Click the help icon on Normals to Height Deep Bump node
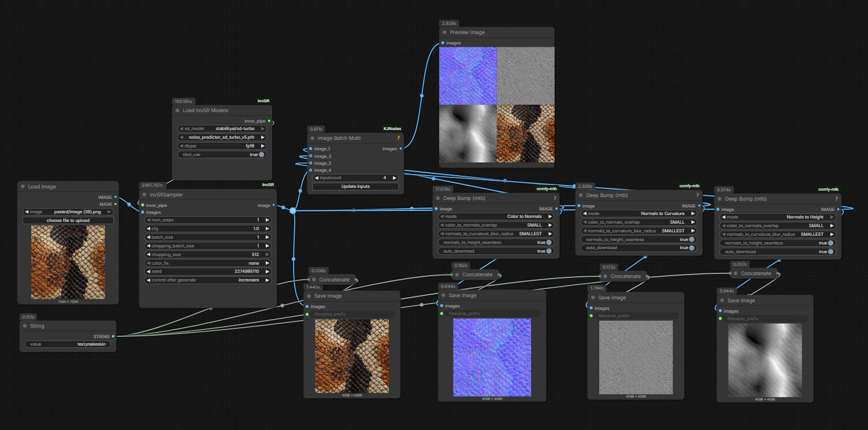The image size is (868, 430). [x=836, y=198]
